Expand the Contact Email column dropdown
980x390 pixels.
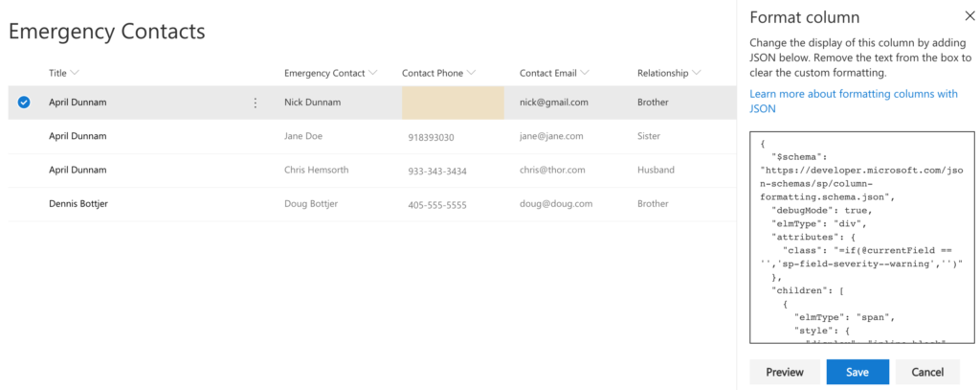[x=554, y=73]
